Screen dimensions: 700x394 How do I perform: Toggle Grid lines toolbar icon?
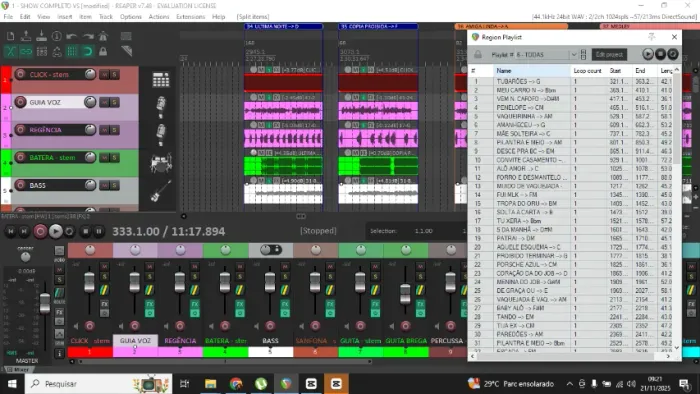72,51
